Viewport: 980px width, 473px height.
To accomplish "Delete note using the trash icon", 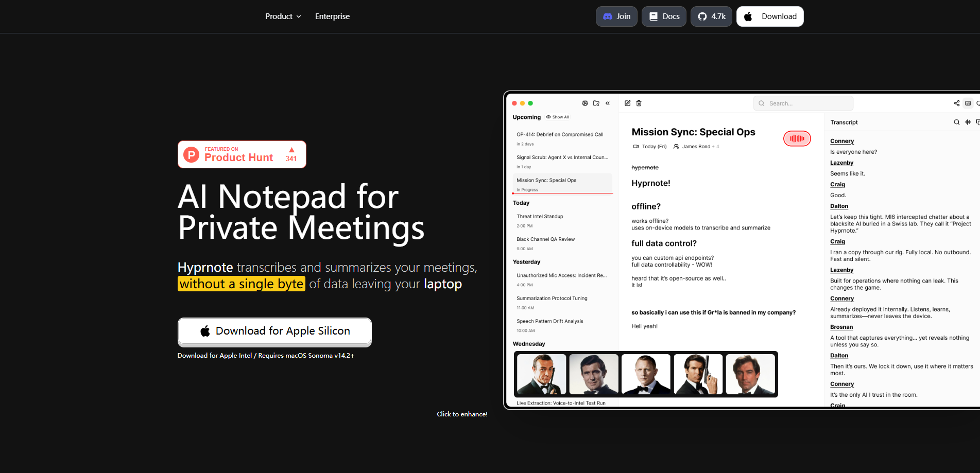I will point(639,103).
